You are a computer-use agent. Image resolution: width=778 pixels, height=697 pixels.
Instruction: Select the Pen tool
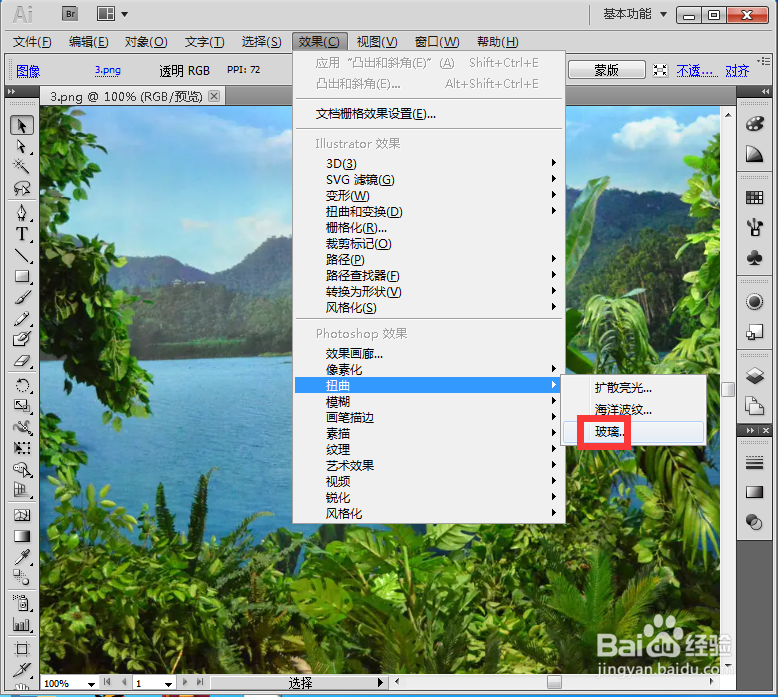tap(22, 213)
